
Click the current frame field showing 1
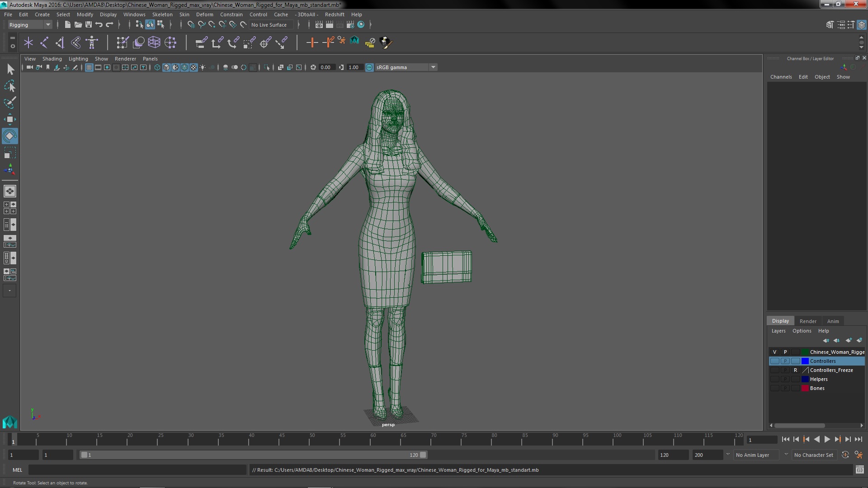762,440
